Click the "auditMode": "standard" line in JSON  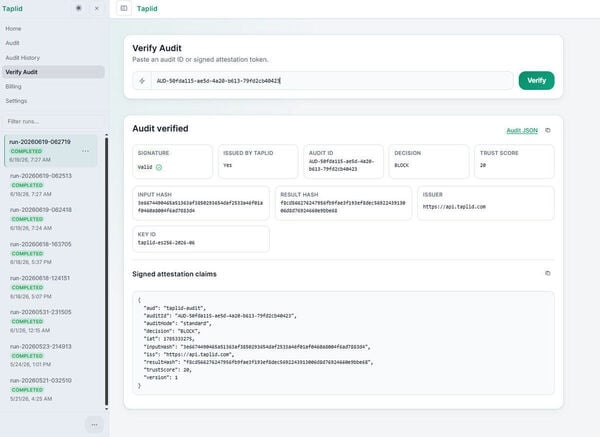point(178,323)
